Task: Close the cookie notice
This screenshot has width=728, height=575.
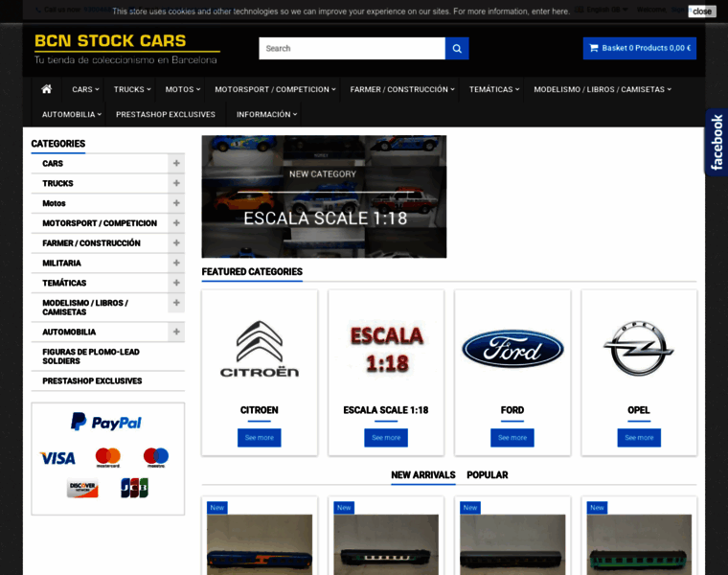Action: click(701, 11)
